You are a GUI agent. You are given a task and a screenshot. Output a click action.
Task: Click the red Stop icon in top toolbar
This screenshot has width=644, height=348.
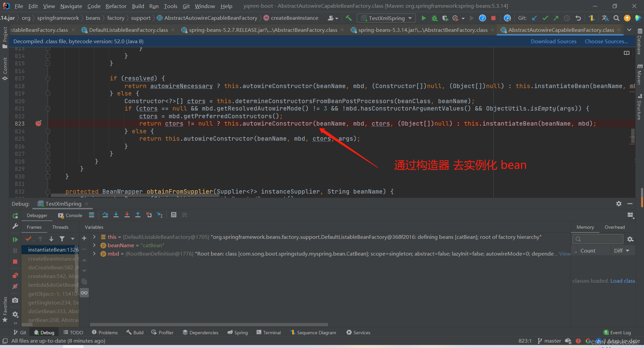pyautogui.click(x=493, y=18)
